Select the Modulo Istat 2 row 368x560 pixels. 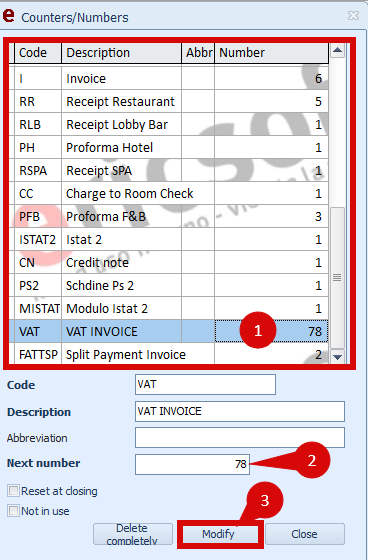tap(168, 308)
